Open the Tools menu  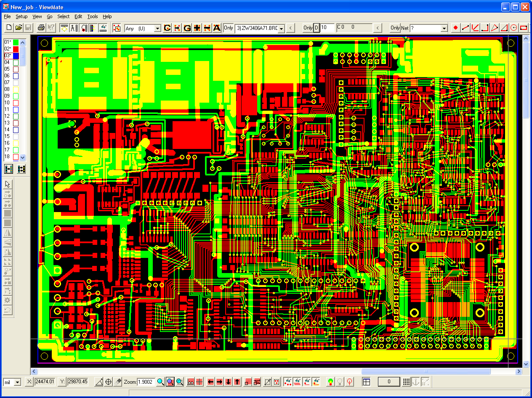92,16
